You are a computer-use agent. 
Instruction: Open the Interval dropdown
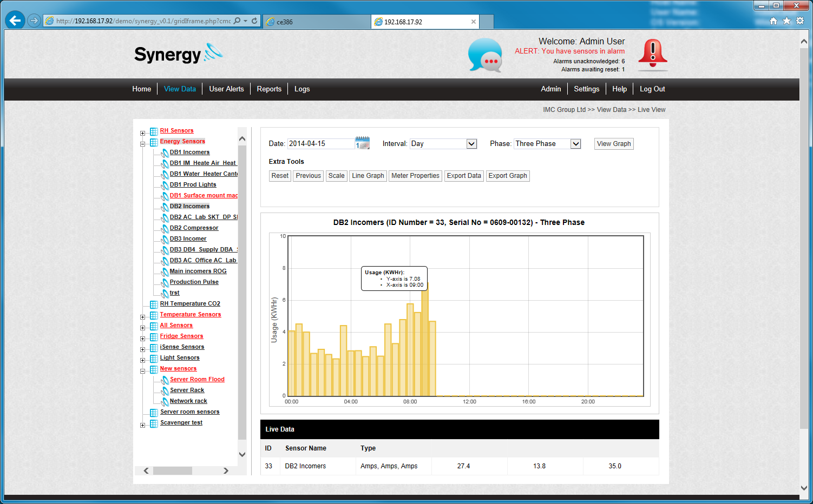[471, 144]
